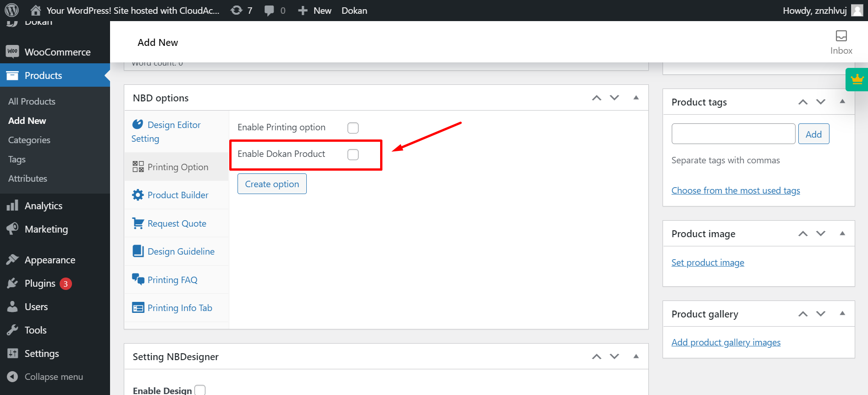Screen dimensions: 868x395
Task: Collapse the Product image panel
Action: pos(842,233)
